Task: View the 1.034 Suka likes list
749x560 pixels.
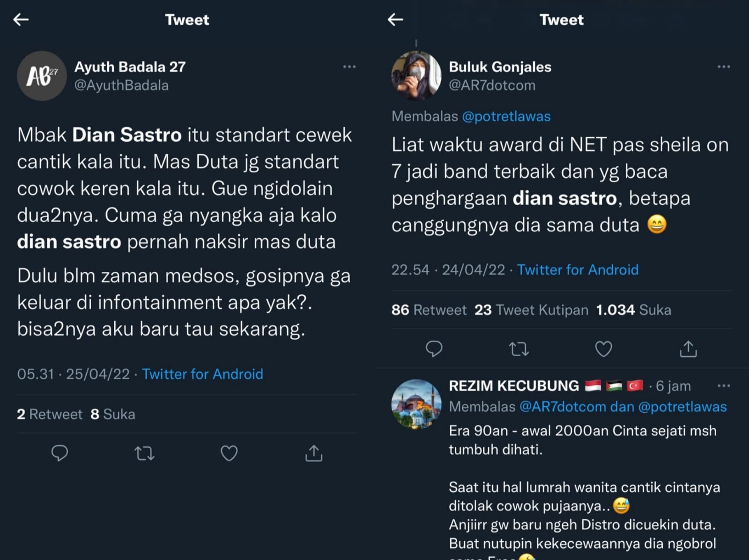Action: 633,310
